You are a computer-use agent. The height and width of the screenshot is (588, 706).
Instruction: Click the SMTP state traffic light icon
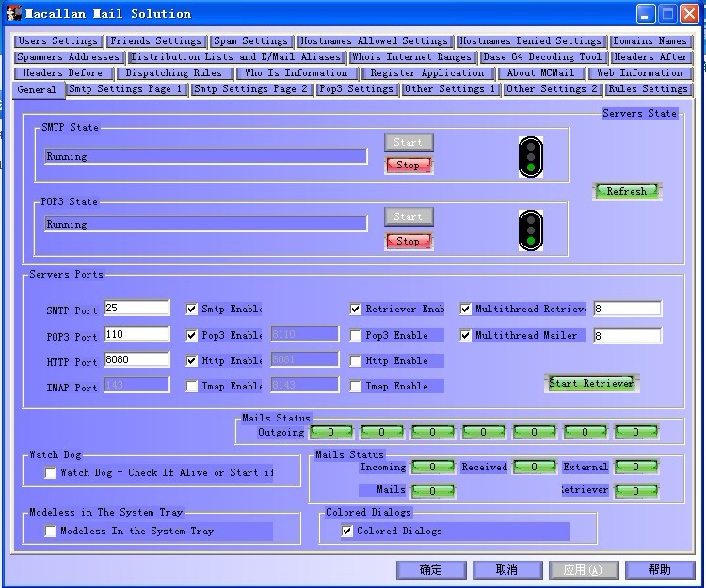tap(530, 157)
